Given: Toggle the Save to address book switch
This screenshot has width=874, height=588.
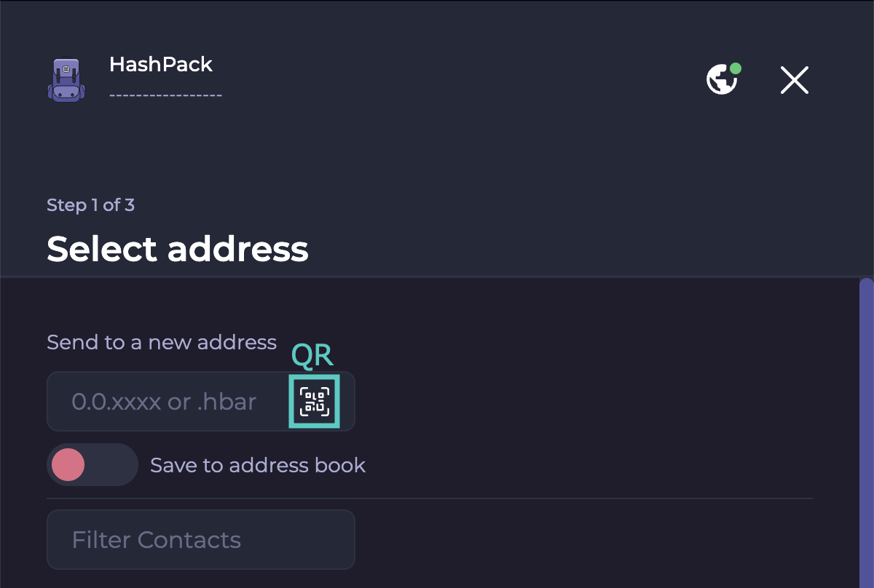Looking at the screenshot, I should (92, 465).
